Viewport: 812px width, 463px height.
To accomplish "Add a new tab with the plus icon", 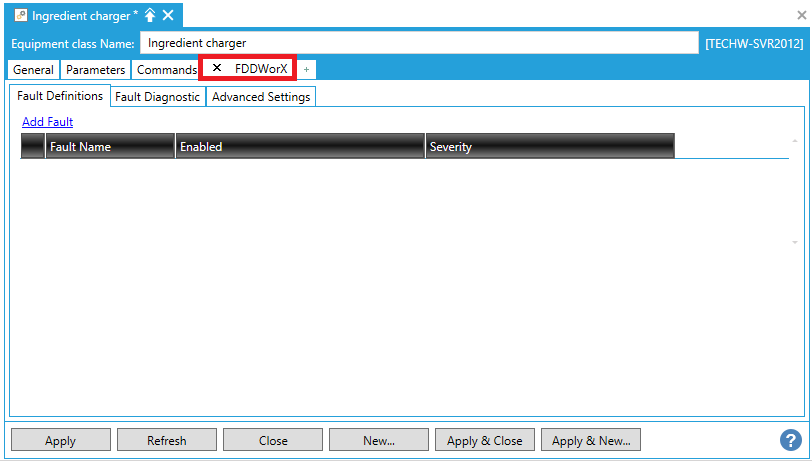I will [306, 69].
